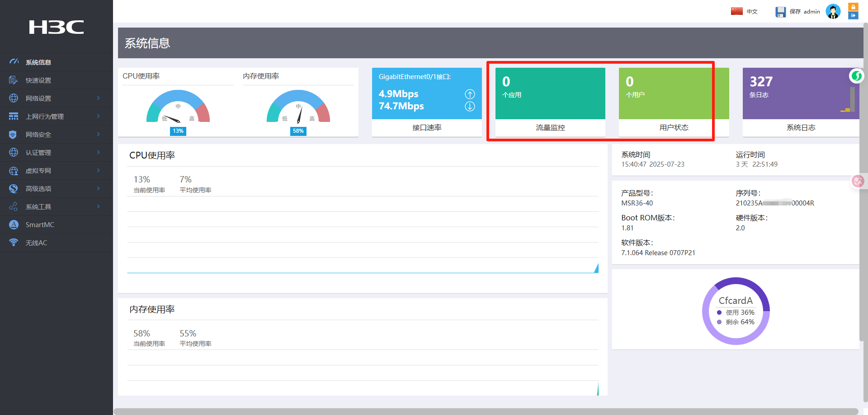The height and width of the screenshot is (415, 868).
Task: Expand the 上网行为管理 submenu chevron
Action: (98, 116)
